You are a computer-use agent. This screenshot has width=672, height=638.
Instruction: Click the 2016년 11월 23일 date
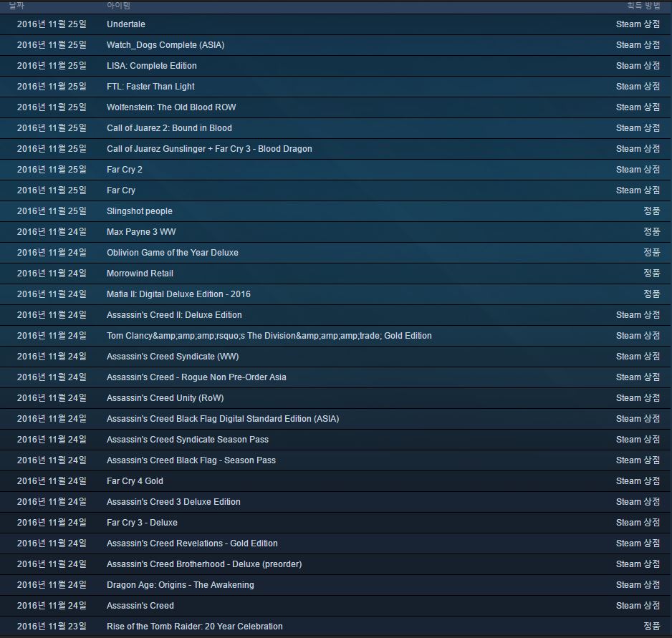[x=52, y=627]
